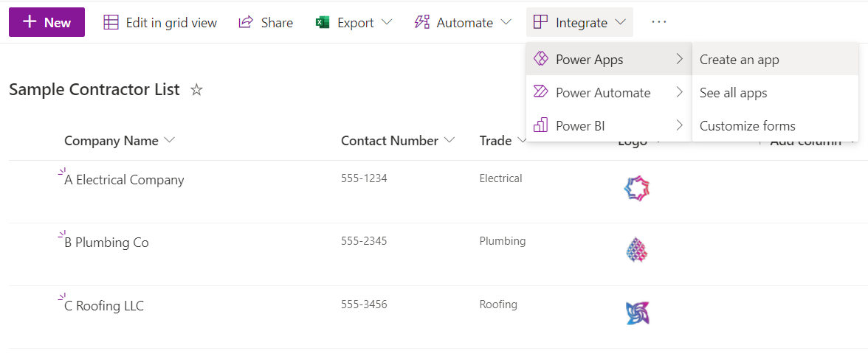
Task: Click new-item sparkle beside C Roofing LLC
Action: (62, 298)
